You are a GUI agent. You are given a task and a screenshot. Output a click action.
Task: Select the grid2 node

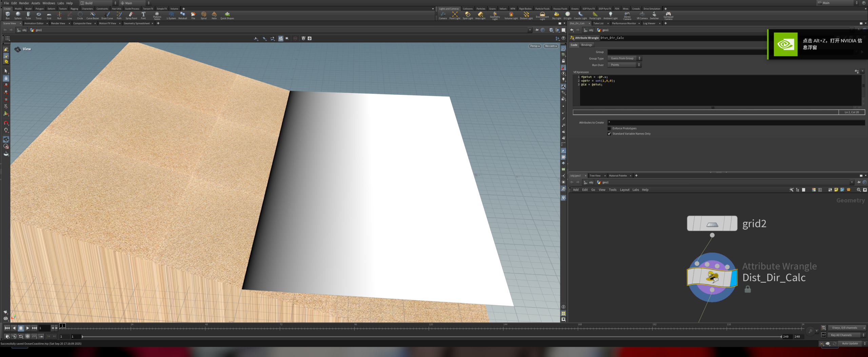point(712,224)
